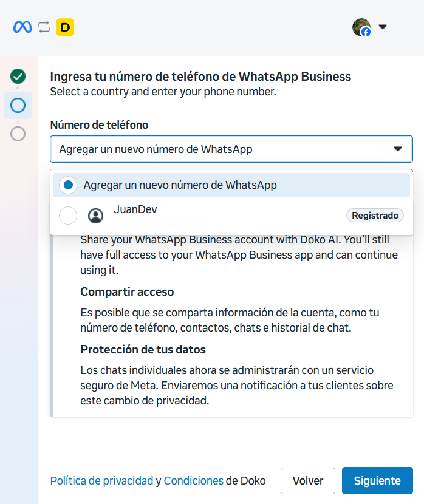Click the completed step green checkmark
Screen dimensions: 424x504
18,76
